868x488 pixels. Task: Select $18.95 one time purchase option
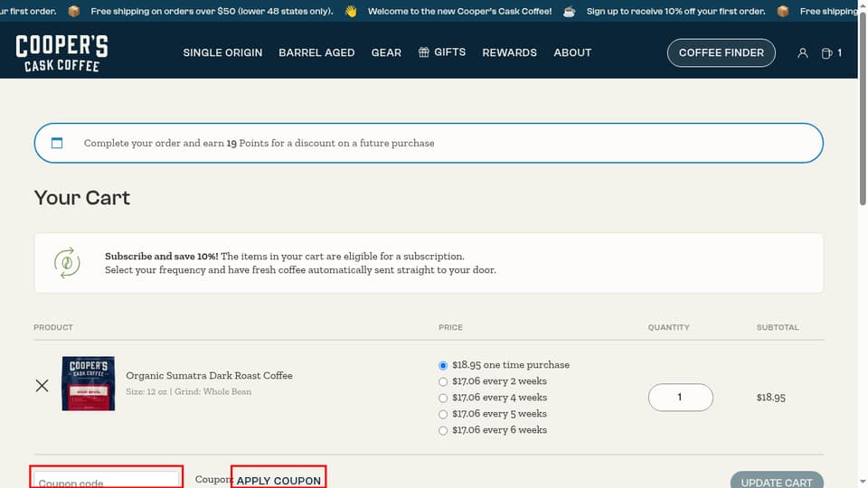pos(443,365)
